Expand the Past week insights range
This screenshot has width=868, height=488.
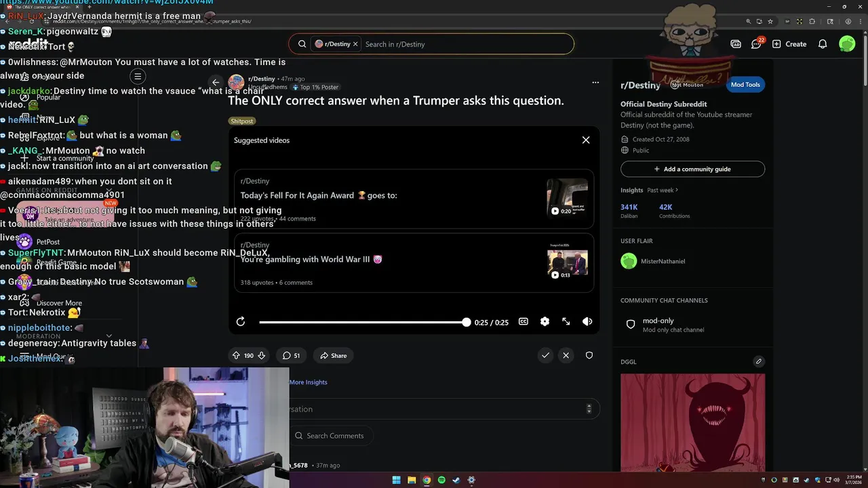663,190
